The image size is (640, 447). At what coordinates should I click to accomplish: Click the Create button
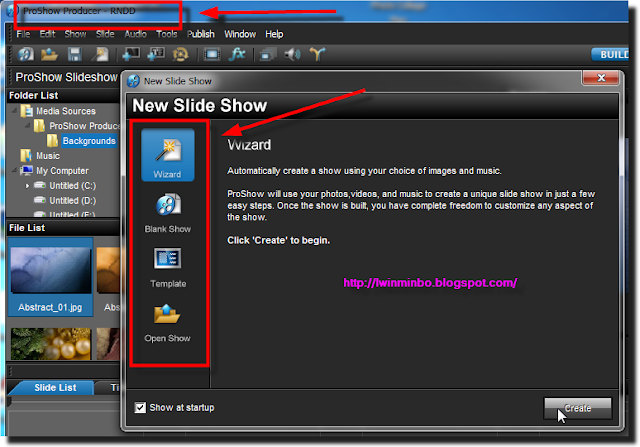coord(578,408)
